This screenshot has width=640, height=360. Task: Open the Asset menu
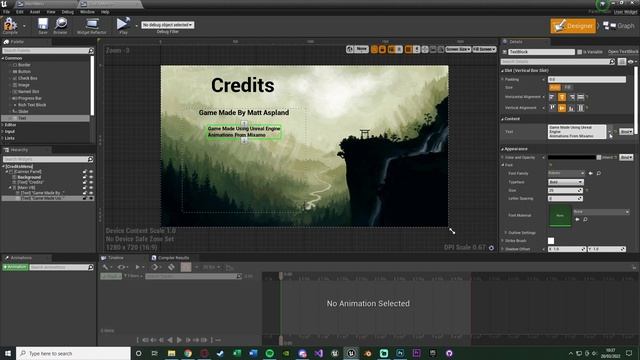[x=35, y=12]
